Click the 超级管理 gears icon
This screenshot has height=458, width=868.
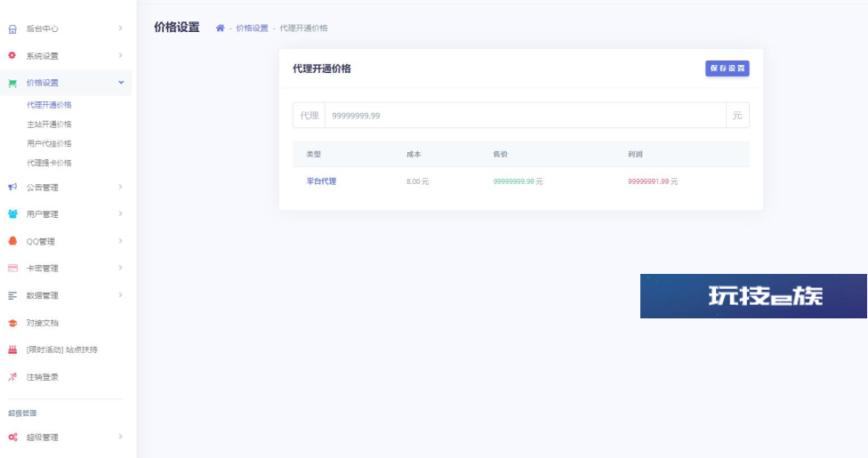(12, 437)
